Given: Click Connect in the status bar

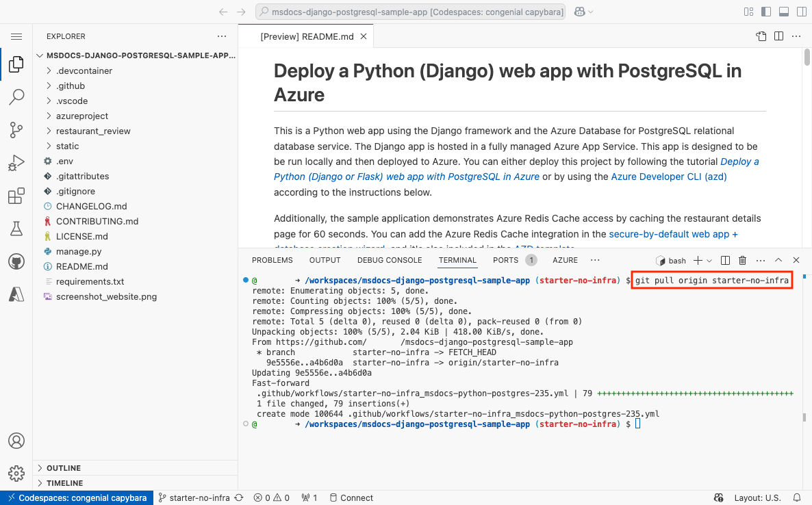Looking at the screenshot, I should [x=351, y=497].
